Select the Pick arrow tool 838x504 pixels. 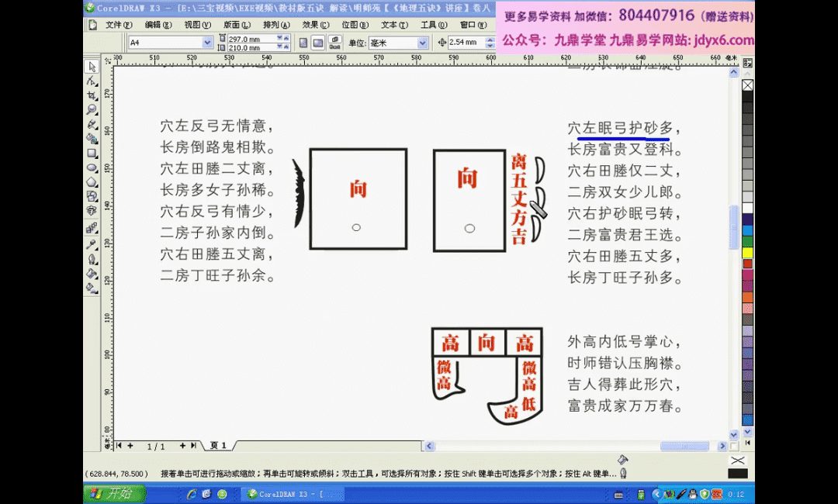click(92, 67)
